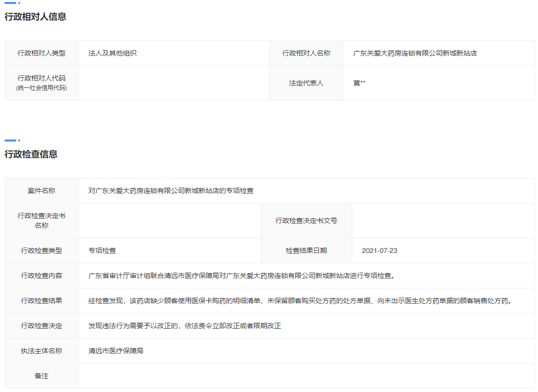Click the 行政检查决定书名称 label cell
Image resolution: width=538 pixels, height=392 pixels.
coord(41,221)
